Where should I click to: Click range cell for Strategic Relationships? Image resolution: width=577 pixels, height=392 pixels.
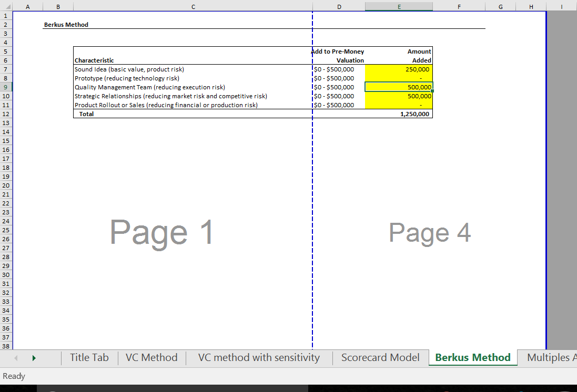tap(339, 96)
